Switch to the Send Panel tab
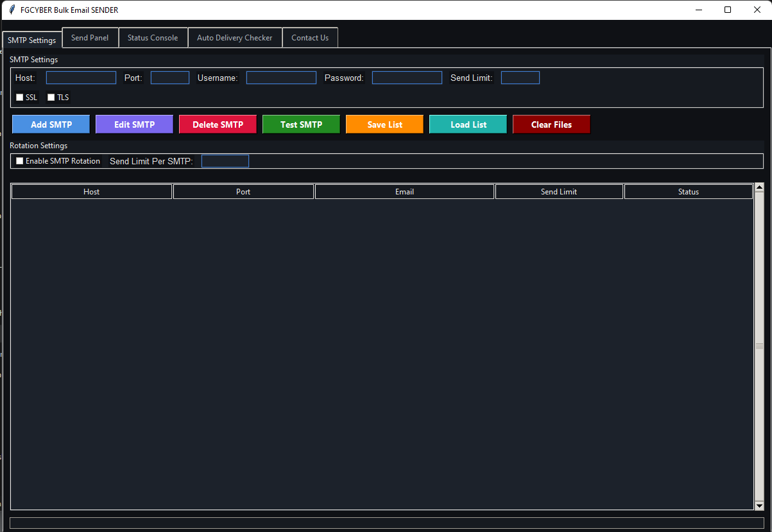772x532 pixels. (90, 38)
